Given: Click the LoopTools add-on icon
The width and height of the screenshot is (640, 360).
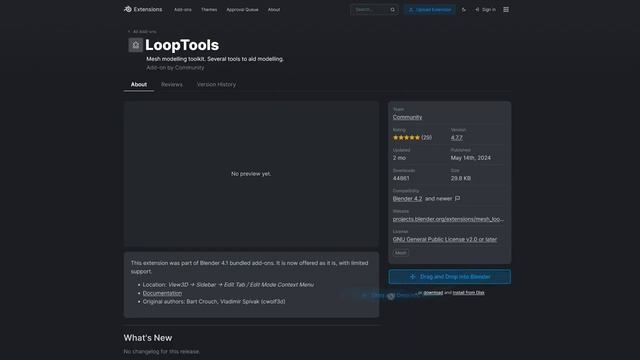Looking at the screenshot, I should click(x=136, y=45).
